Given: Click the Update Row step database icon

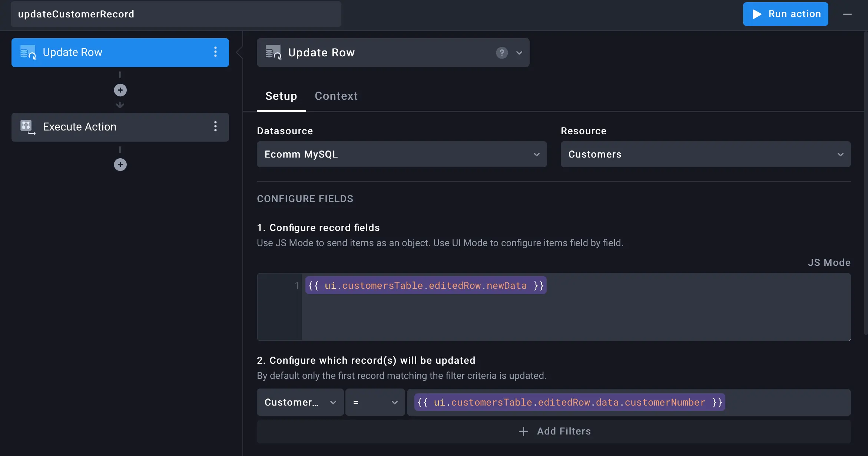Looking at the screenshot, I should (28, 52).
